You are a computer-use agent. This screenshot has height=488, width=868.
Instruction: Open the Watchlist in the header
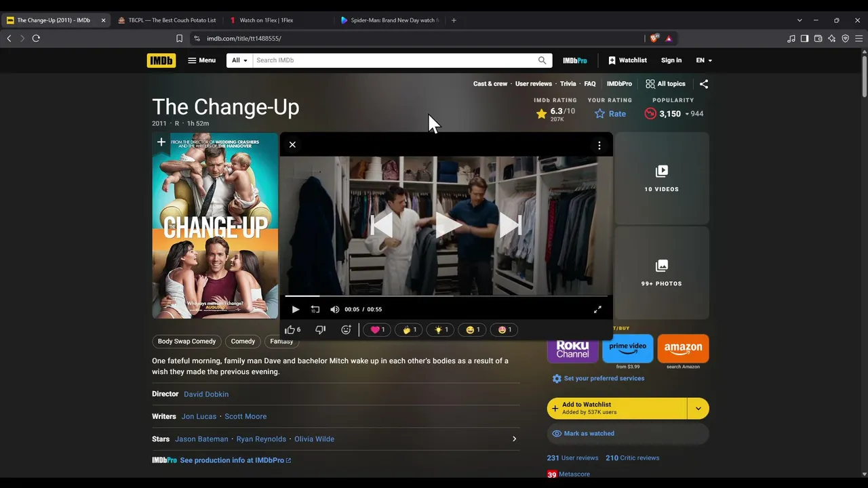(x=627, y=60)
